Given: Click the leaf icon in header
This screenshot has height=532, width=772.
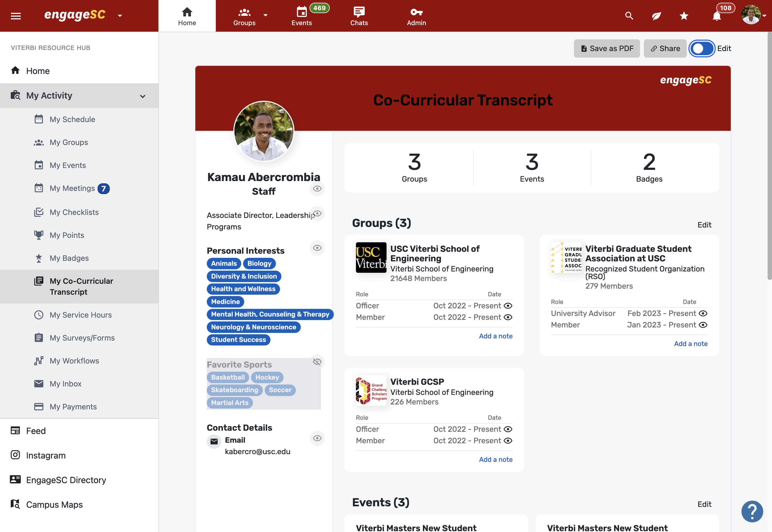Looking at the screenshot, I should (x=656, y=16).
